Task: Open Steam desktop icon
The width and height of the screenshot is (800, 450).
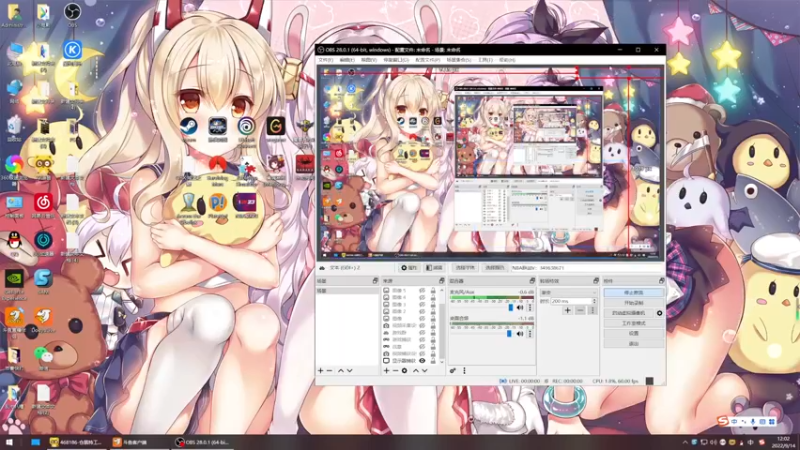Action: point(188,129)
